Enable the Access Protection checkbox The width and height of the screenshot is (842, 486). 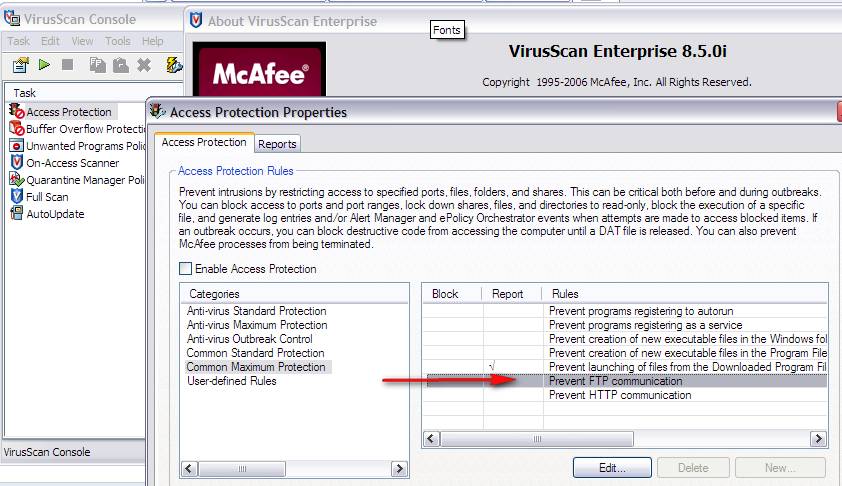coord(185,269)
